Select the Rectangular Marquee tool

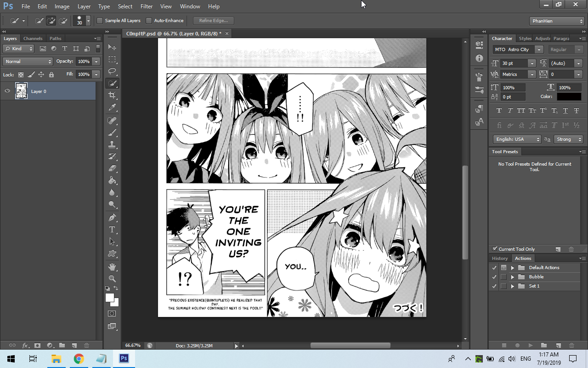[112, 59]
